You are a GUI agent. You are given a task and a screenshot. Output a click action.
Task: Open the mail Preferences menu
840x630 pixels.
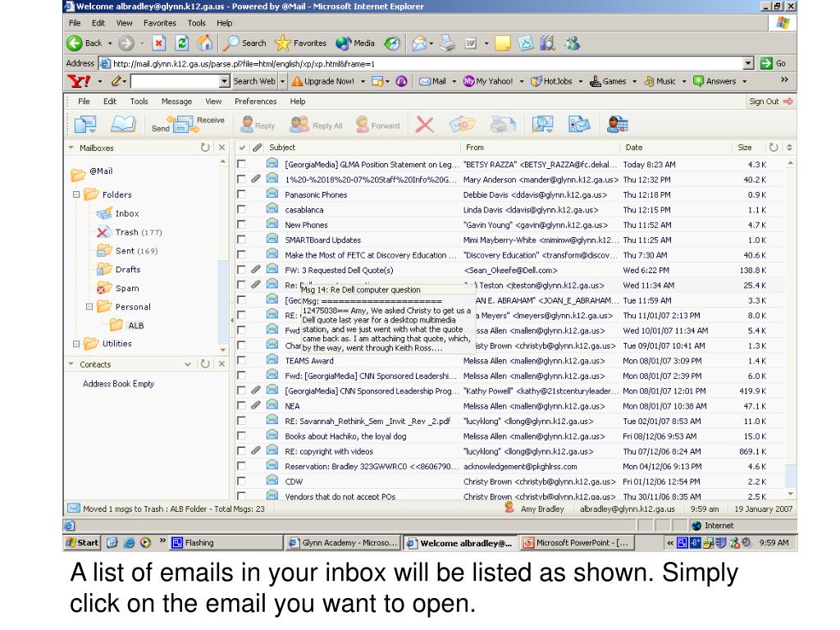click(x=256, y=101)
